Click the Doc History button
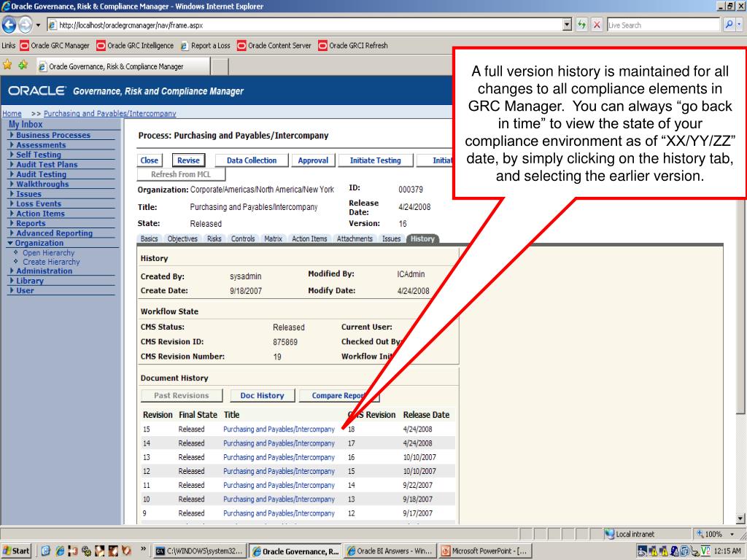Viewport: 747px width, 560px height. pos(262,395)
